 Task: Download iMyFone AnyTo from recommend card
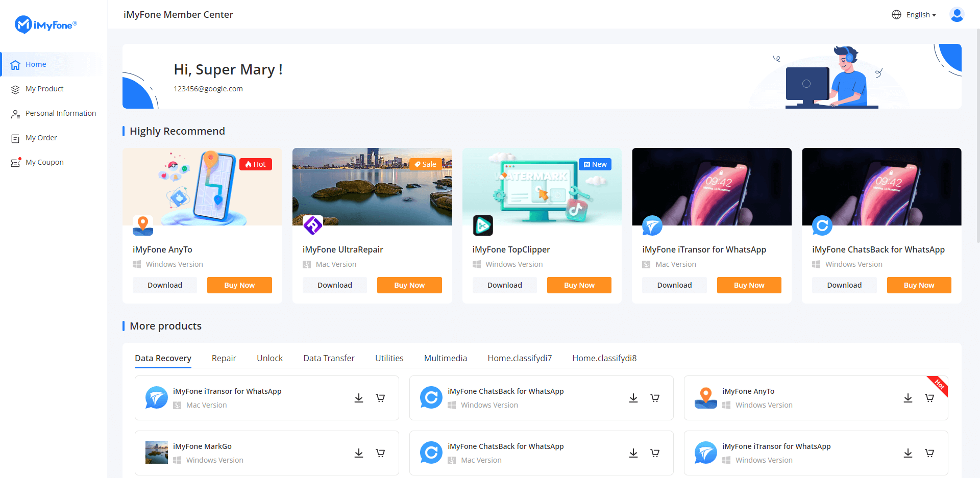click(165, 285)
